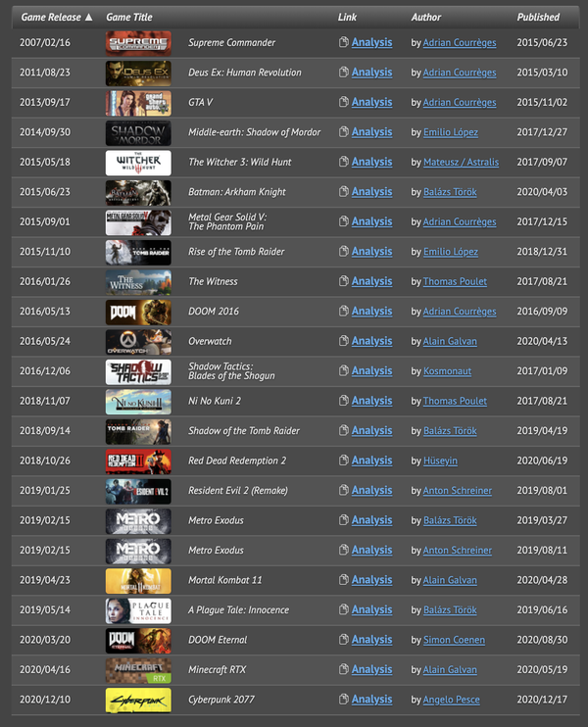The image size is (588, 727).
Task: Select title text Shadow of the Tomb Raider
Action: [x=244, y=431]
